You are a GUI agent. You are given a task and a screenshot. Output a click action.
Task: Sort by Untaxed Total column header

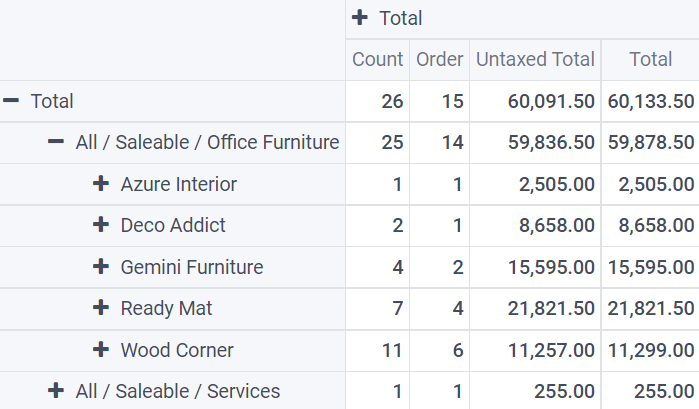(535, 60)
